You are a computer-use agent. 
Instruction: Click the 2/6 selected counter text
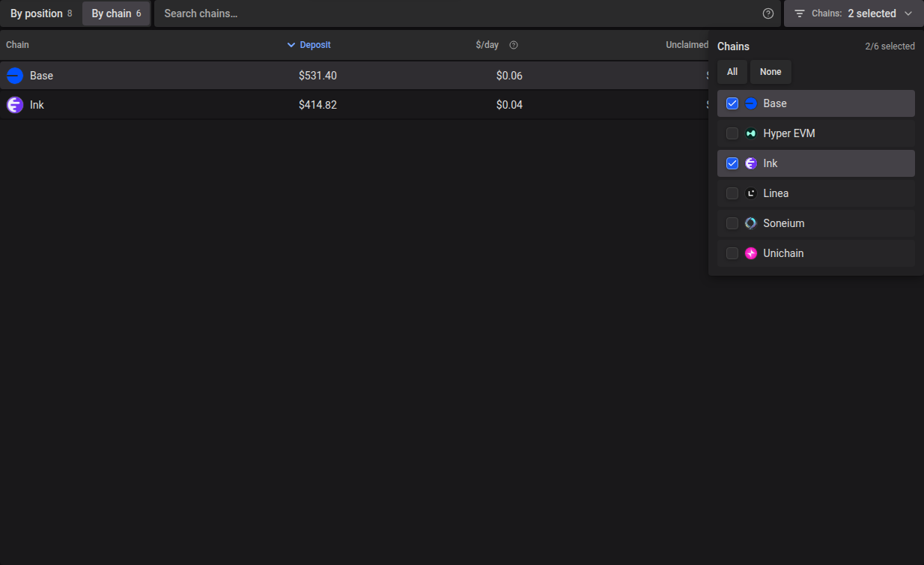pyautogui.click(x=890, y=46)
